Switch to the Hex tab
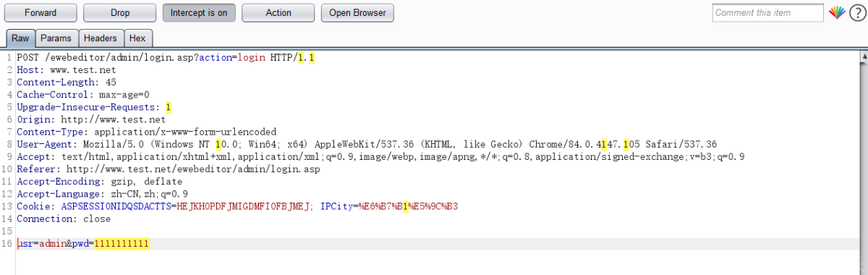The image size is (868, 275). [137, 38]
